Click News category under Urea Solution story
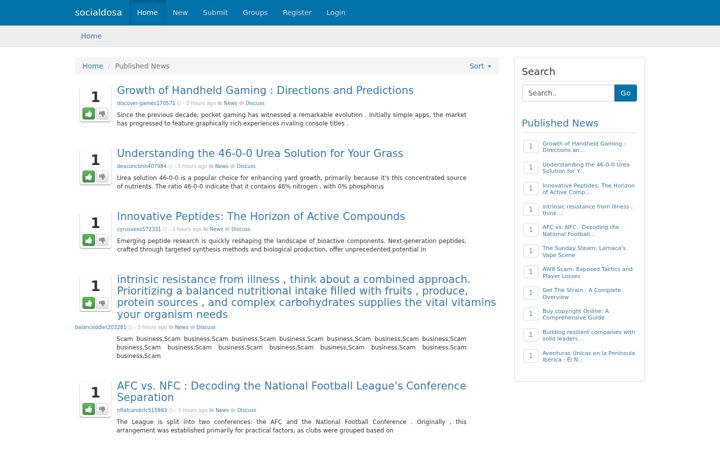Viewport: 720px width, 450px height. click(x=222, y=166)
